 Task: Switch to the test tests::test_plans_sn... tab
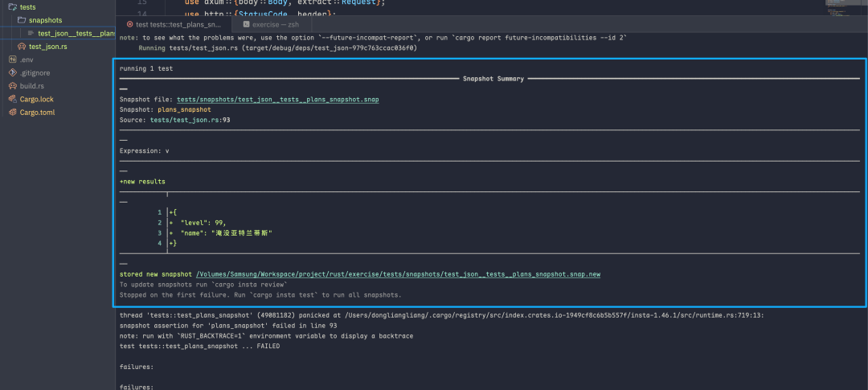tap(173, 25)
